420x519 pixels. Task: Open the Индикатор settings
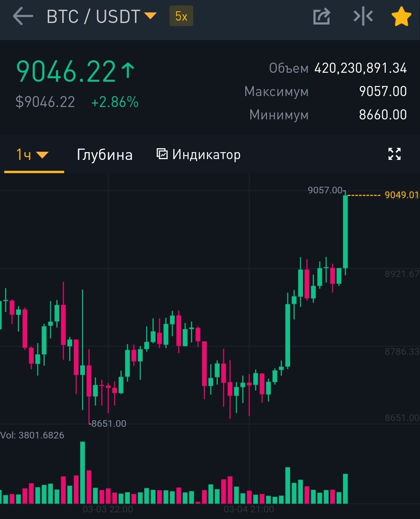coord(198,154)
